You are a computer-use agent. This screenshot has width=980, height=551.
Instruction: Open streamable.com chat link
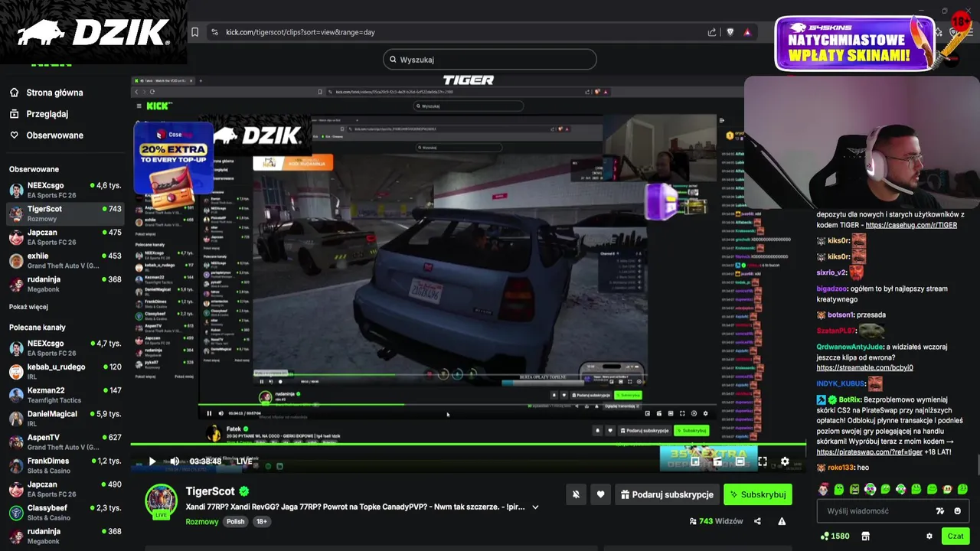(864, 368)
